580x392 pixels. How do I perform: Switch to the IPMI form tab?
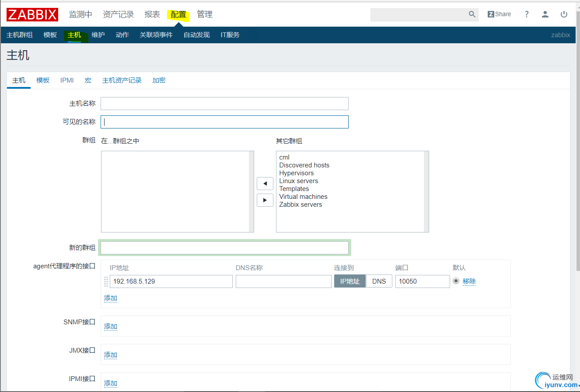pos(67,80)
